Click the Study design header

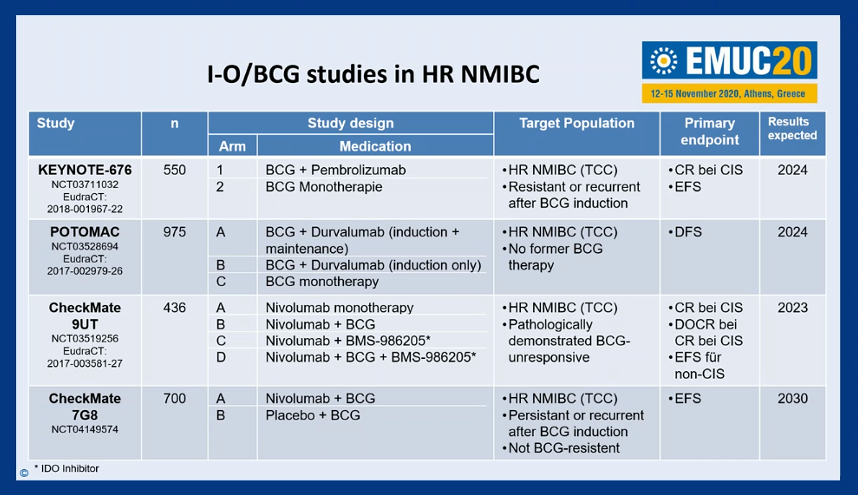tap(350, 123)
